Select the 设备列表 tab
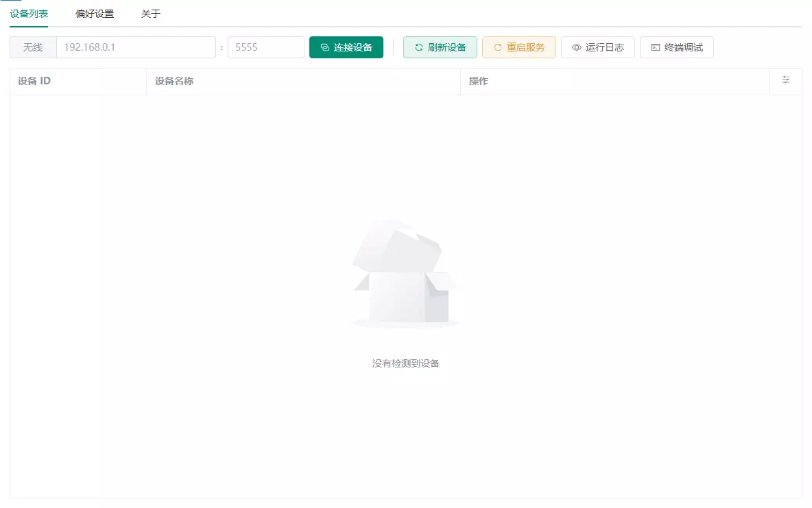Image resolution: width=812 pixels, height=508 pixels. coord(29,14)
